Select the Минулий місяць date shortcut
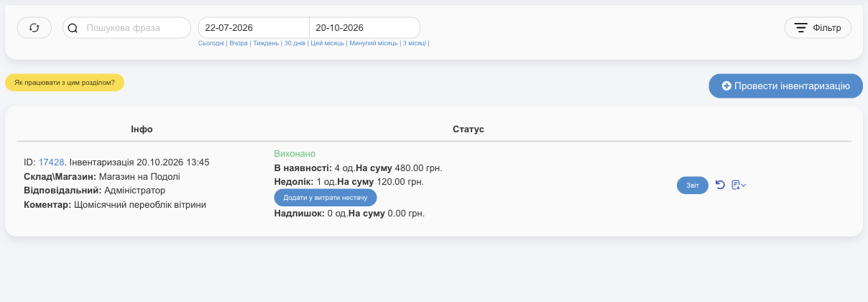The image size is (868, 302). click(x=374, y=44)
